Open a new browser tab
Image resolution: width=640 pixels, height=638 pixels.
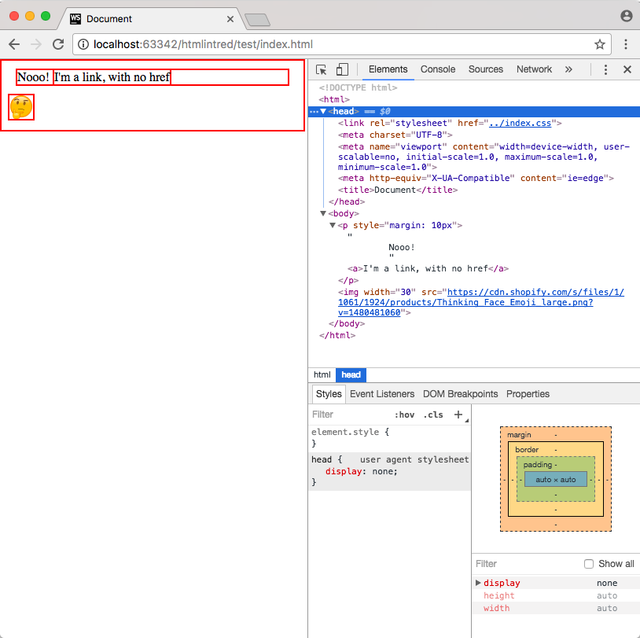(x=257, y=20)
